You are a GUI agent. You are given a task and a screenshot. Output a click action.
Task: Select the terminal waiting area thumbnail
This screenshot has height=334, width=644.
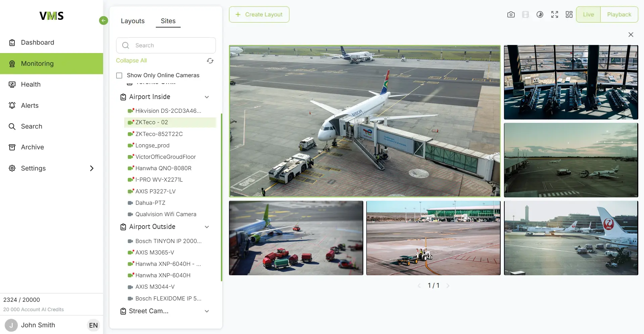pos(571,82)
